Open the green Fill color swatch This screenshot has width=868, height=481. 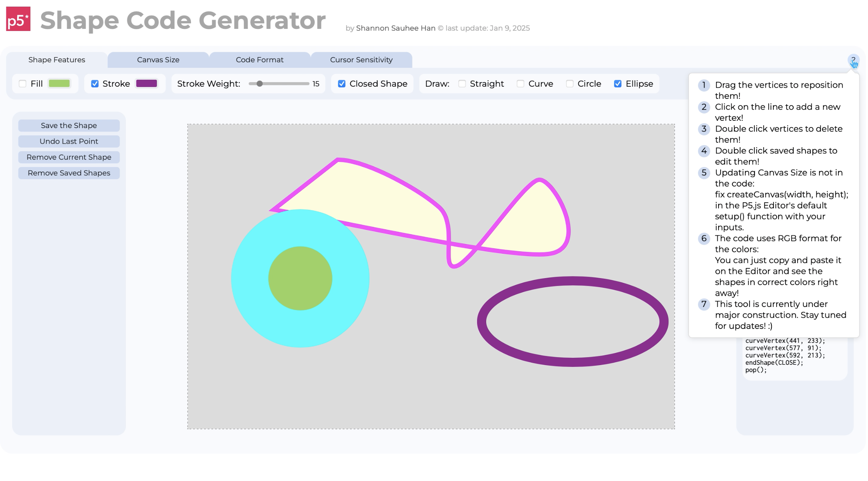point(59,84)
